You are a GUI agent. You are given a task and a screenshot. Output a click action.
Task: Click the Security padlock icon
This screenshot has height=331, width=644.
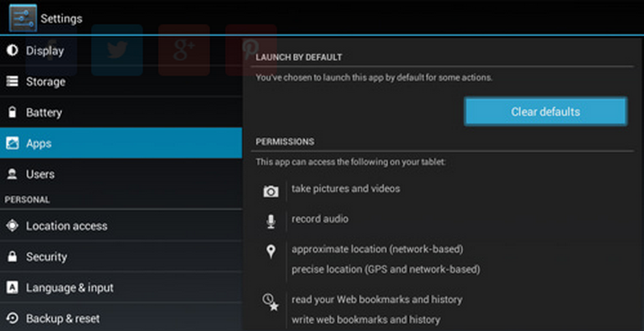click(12, 257)
